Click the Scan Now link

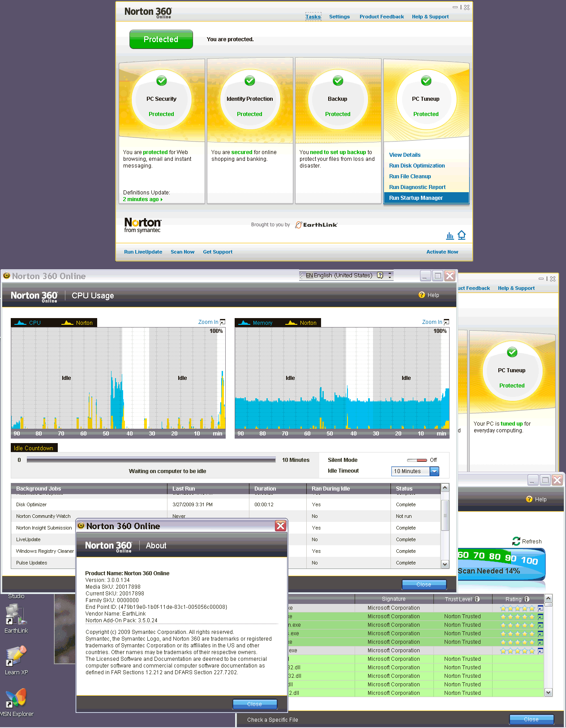[182, 252]
